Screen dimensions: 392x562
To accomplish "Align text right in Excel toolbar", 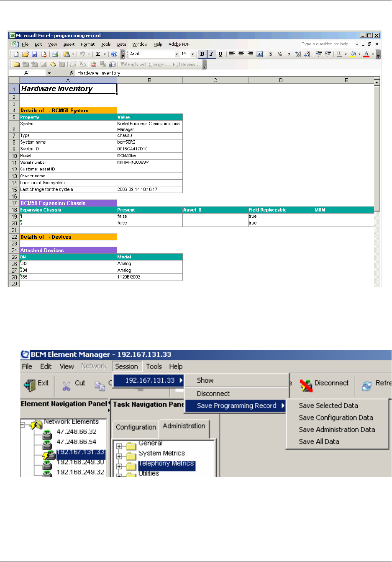I will tap(250, 54).
